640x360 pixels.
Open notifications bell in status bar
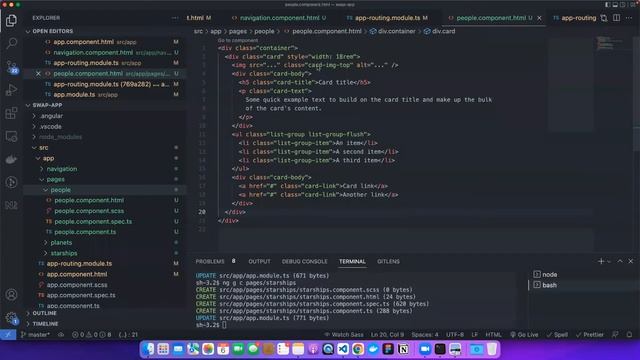(x=629, y=335)
